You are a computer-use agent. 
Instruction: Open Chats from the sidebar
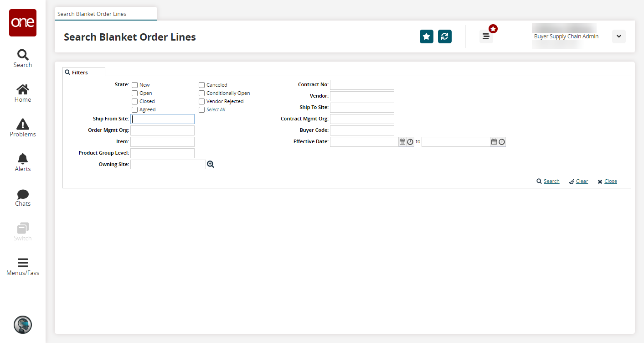click(x=23, y=197)
